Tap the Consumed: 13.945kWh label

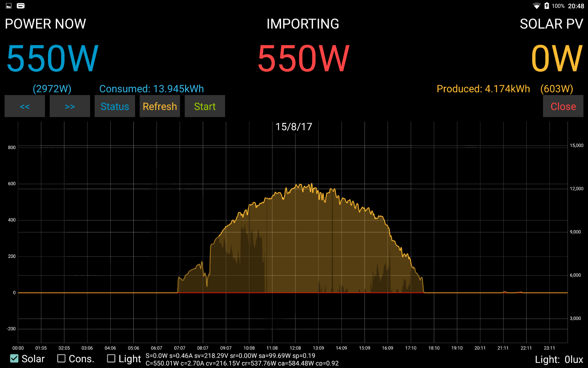pyautogui.click(x=151, y=89)
